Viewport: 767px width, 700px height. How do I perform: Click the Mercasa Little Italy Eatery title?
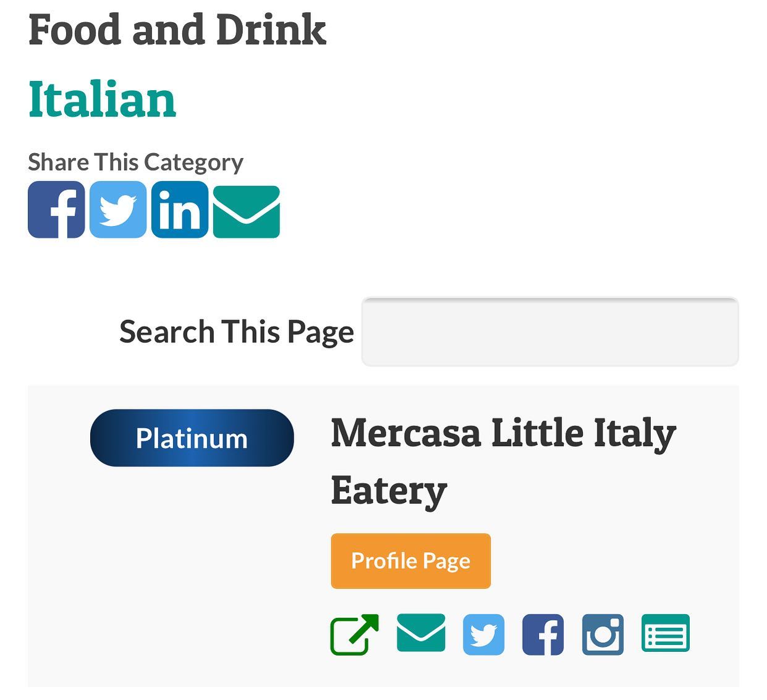click(x=504, y=461)
